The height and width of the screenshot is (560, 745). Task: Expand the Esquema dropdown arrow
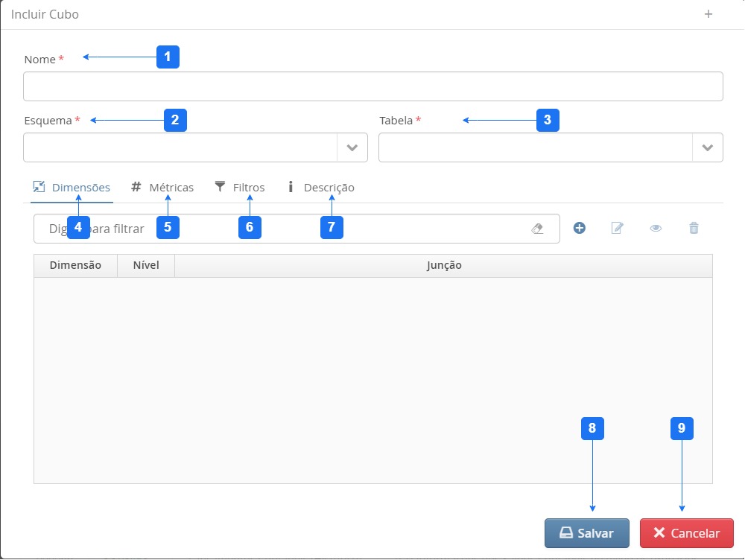point(352,147)
